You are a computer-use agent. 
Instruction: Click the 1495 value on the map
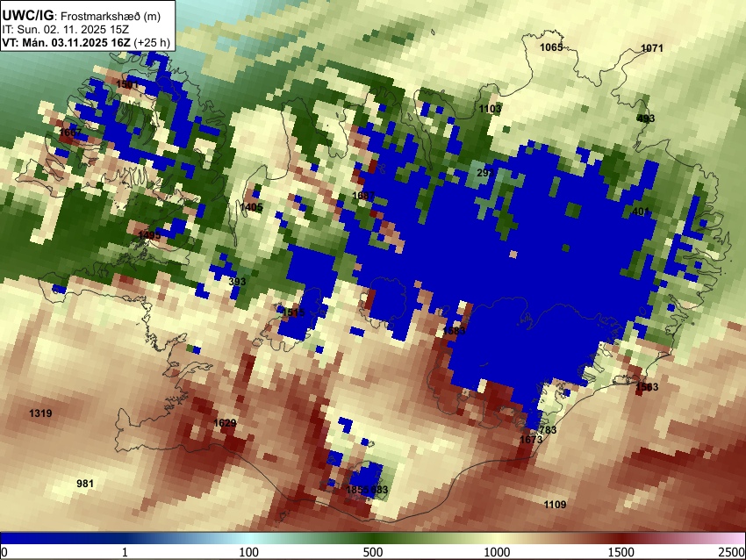[x=149, y=235]
